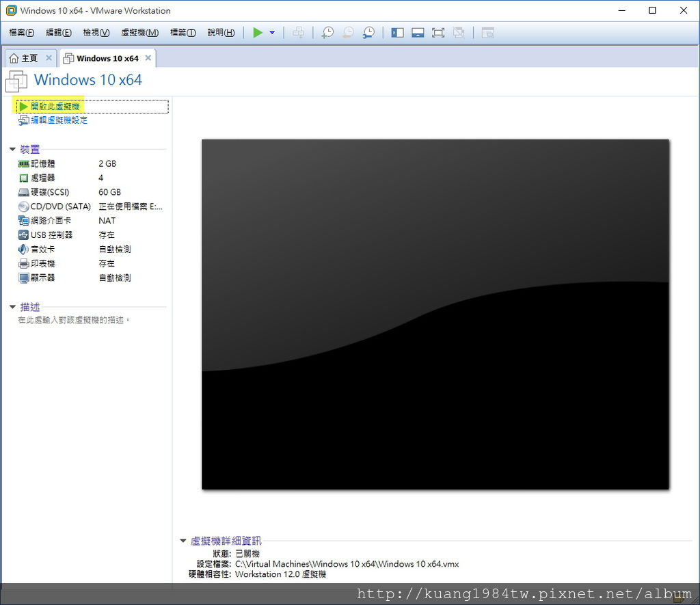Image resolution: width=700 pixels, height=605 pixels.
Task: Select the 音效卡 sound card row
Action: point(91,249)
